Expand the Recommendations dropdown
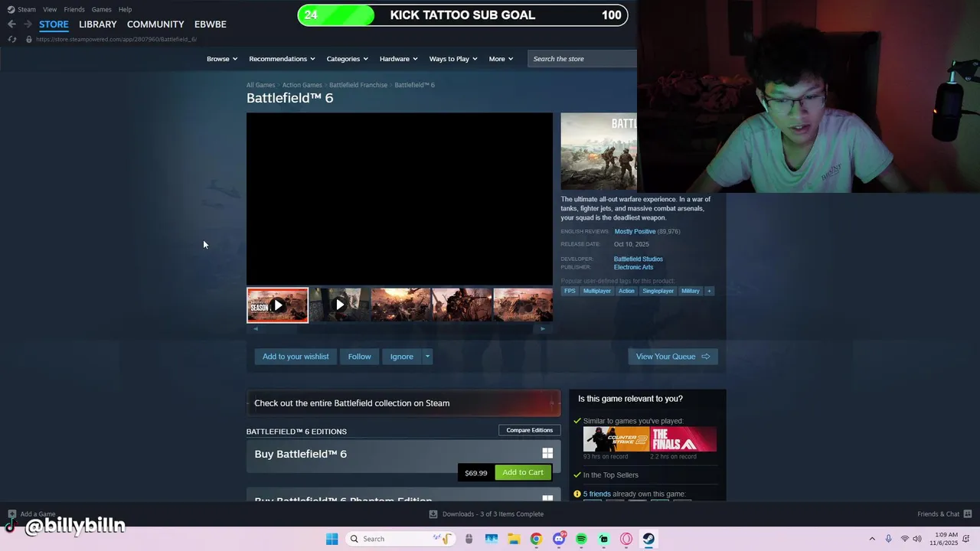The height and width of the screenshot is (551, 980). coord(282,59)
